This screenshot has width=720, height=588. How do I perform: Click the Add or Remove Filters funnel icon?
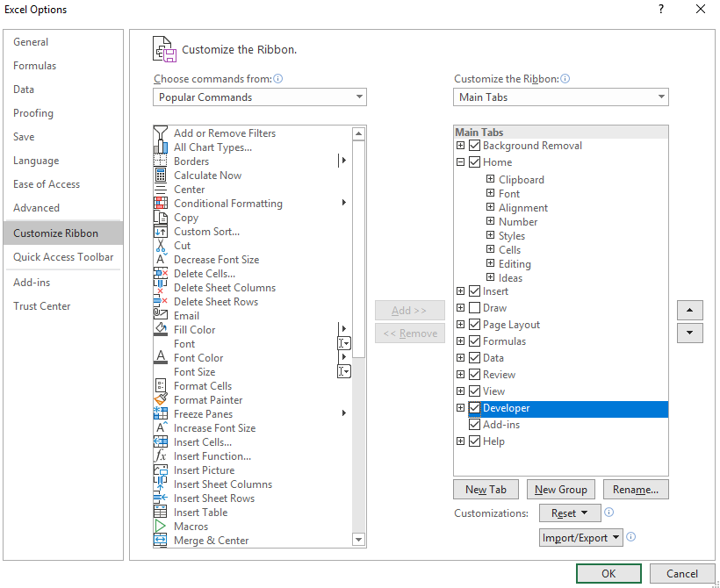click(161, 133)
